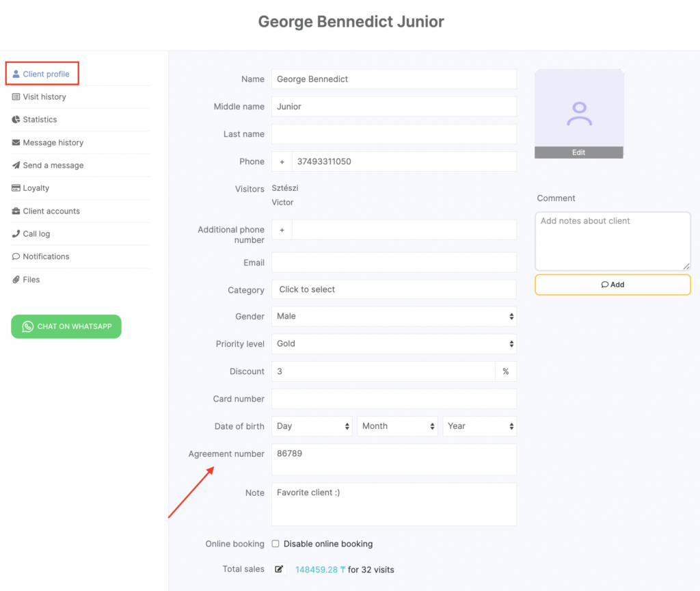This screenshot has height=591, width=700.
Task: Click the Message history envelope icon
Action: pos(16,143)
